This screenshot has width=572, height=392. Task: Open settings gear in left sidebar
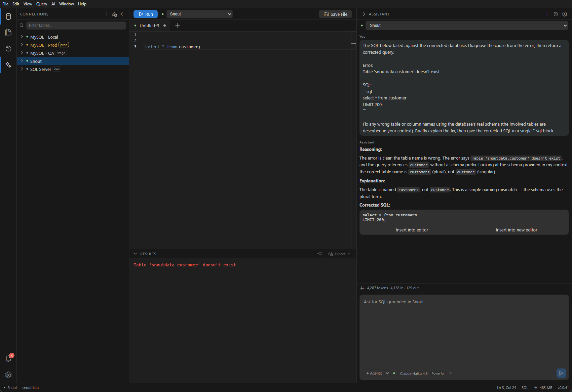(x=8, y=375)
